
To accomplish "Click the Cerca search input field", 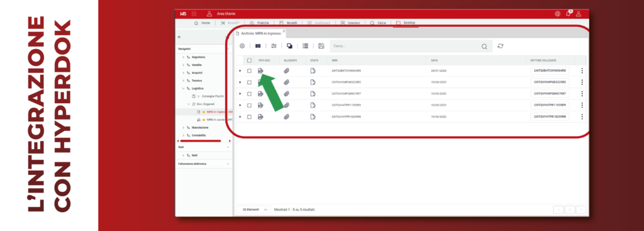I will pos(411,46).
